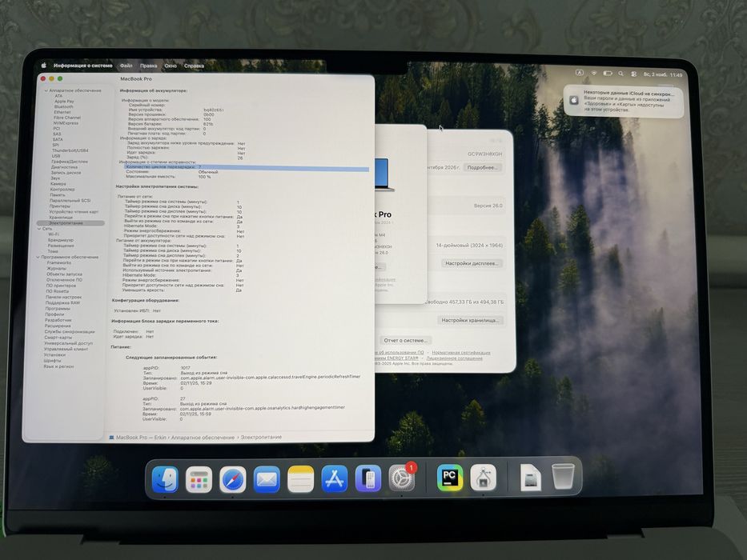Open Launchpad apps grid in Dock
747x560 pixels.
[x=199, y=479]
